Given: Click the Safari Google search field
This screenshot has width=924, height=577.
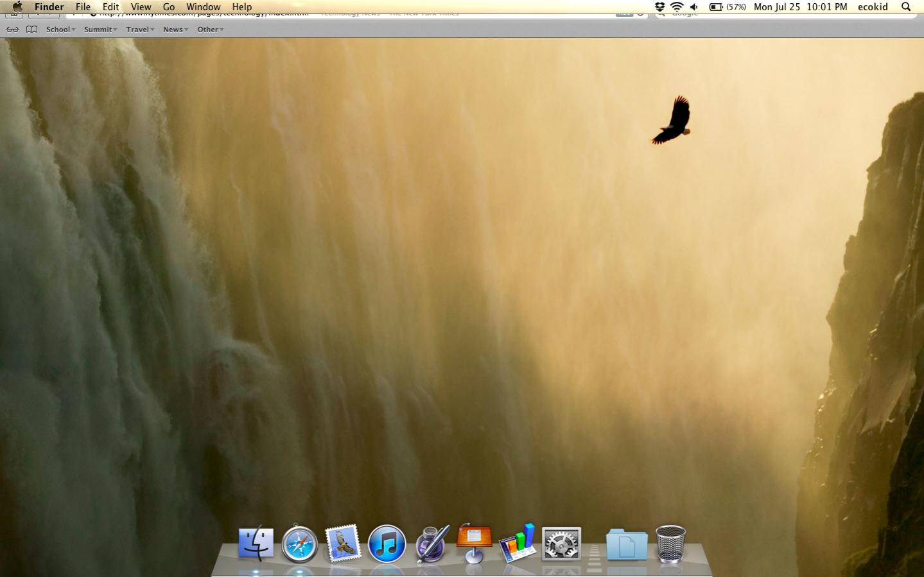Looking at the screenshot, I should click(787, 14).
